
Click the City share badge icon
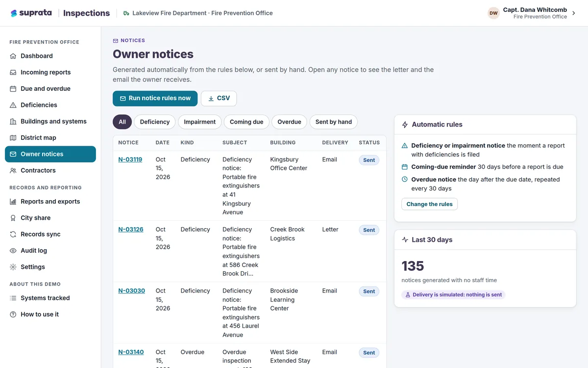(13, 218)
